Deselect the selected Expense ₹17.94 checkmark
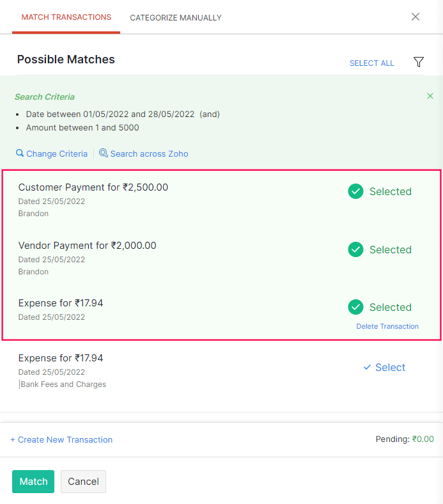The height and width of the screenshot is (504, 443). pos(355,307)
